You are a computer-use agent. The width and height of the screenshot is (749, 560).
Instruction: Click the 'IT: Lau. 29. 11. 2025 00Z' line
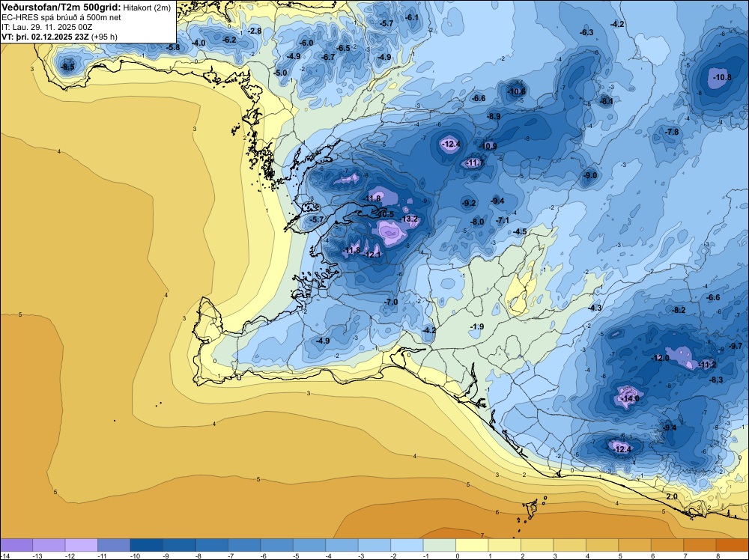46,27
